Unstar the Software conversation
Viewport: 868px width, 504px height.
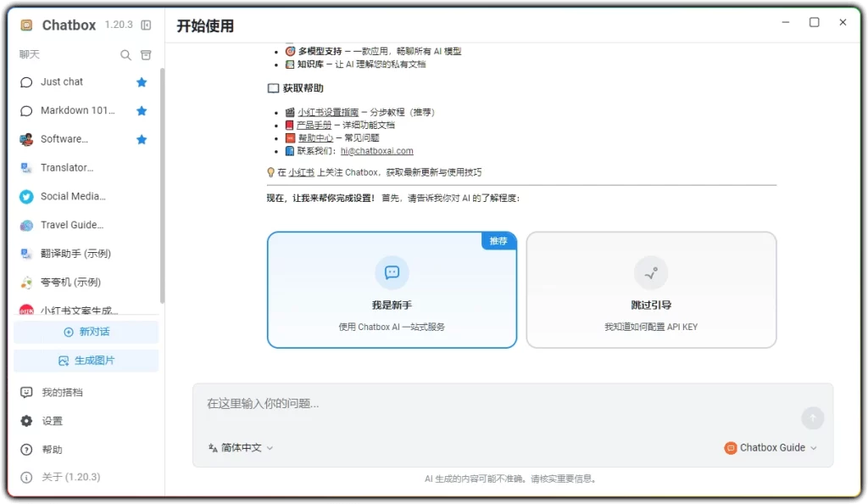pyautogui.click(x=142, y=139)
